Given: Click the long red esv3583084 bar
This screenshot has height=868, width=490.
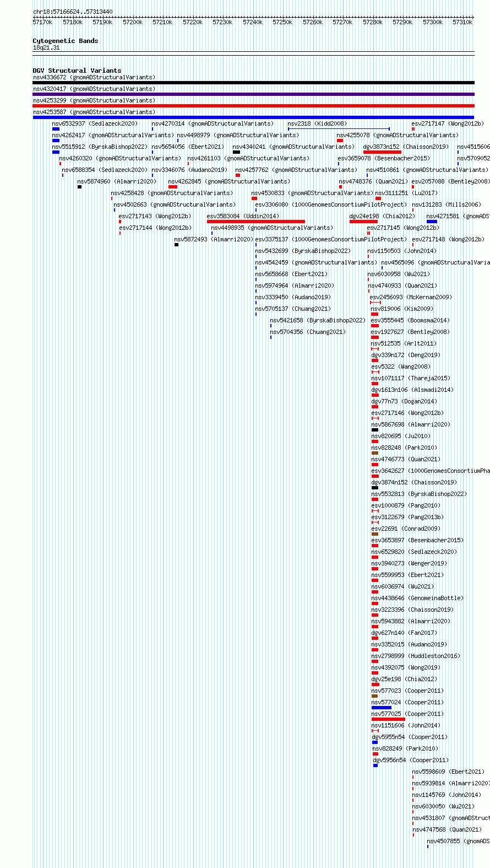Looking at the screenshot, I should [256, 222].
